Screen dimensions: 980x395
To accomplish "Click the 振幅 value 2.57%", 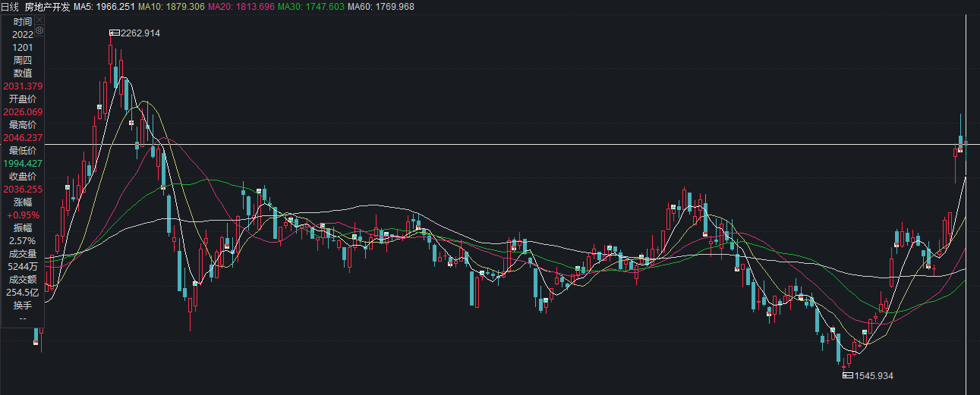I will tap(23, 240).
